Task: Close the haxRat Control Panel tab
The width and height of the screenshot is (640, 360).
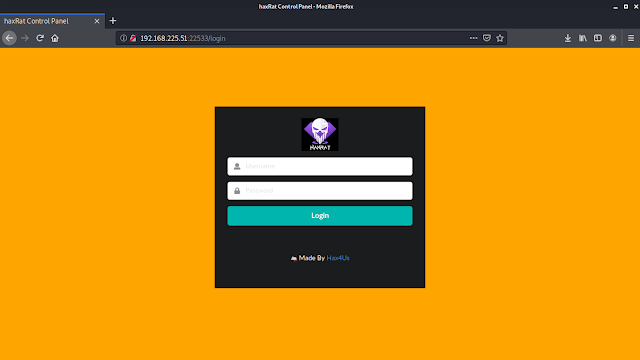Action: pos(97,21)
